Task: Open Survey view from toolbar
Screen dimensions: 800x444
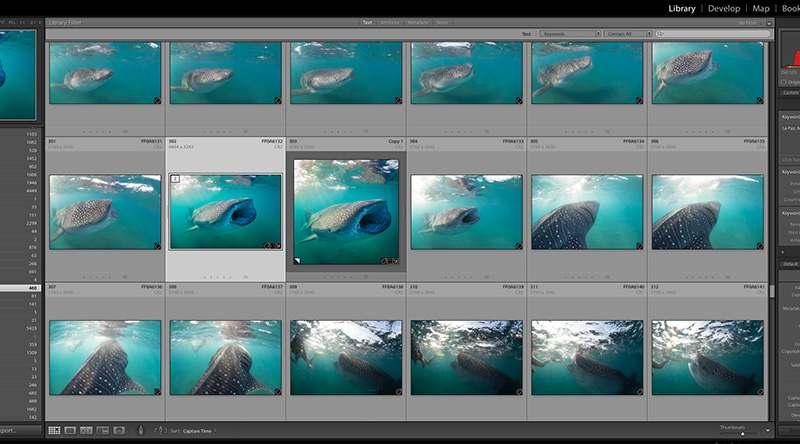Action: point(102,430)
